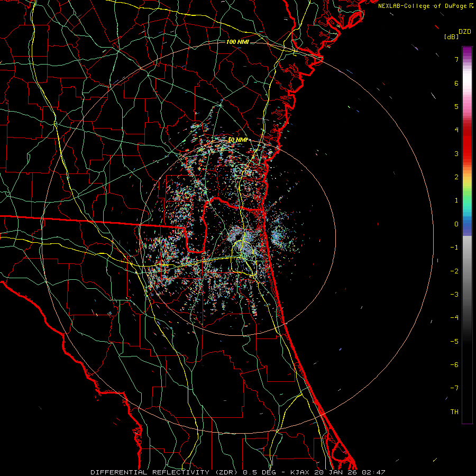Click the 4 value on the color scale
Viewport: 476px width, 476px height.
coord(456,130)
